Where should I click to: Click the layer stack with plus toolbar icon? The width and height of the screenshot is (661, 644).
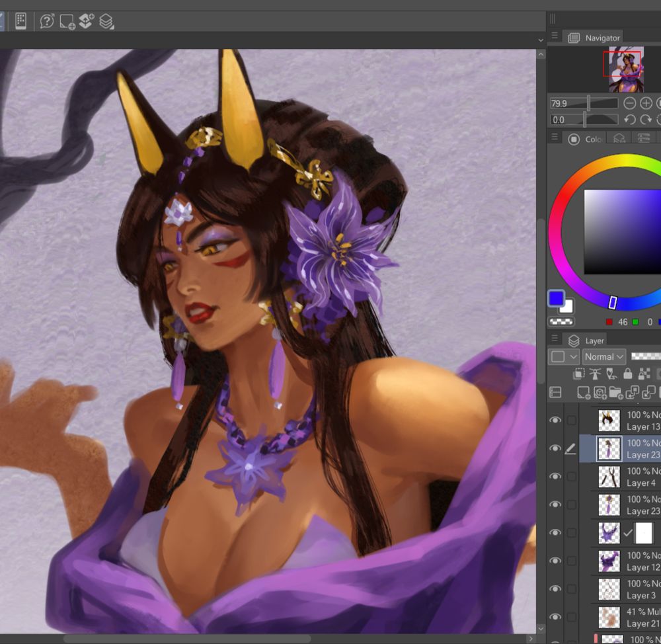[x=87, y=21]
